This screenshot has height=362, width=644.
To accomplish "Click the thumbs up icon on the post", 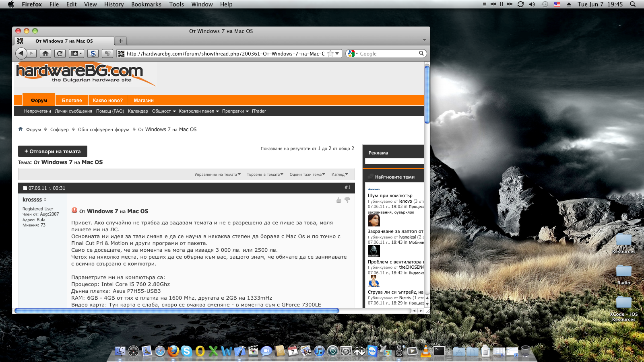I will (339, 200).
